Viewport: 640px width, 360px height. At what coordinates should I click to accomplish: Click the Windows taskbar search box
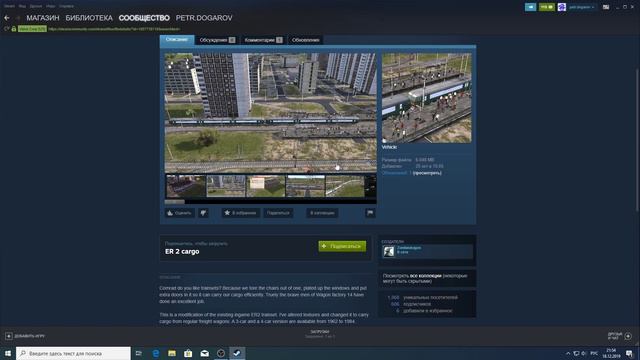point(73,353)
